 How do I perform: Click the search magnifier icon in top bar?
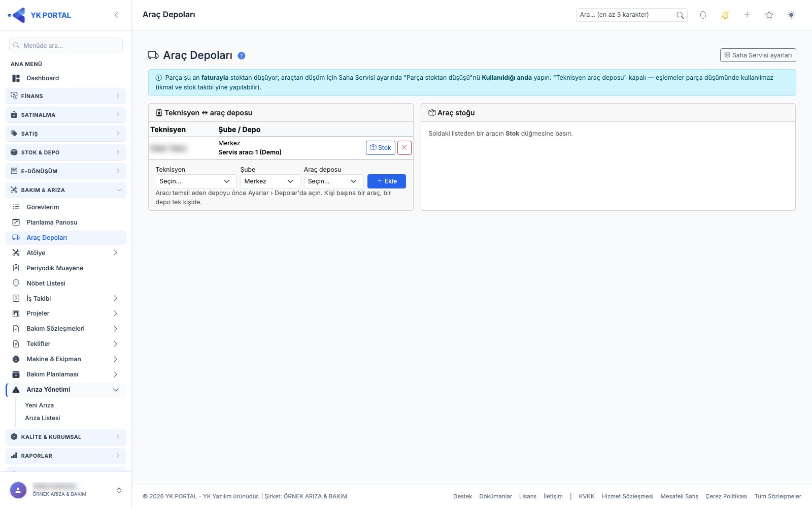point(680,15)
